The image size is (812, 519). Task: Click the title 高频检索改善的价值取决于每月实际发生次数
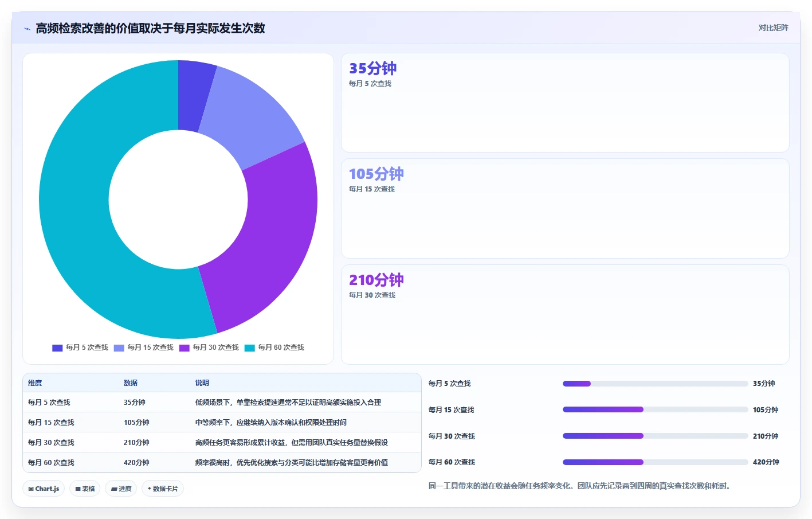click(151, 29)
